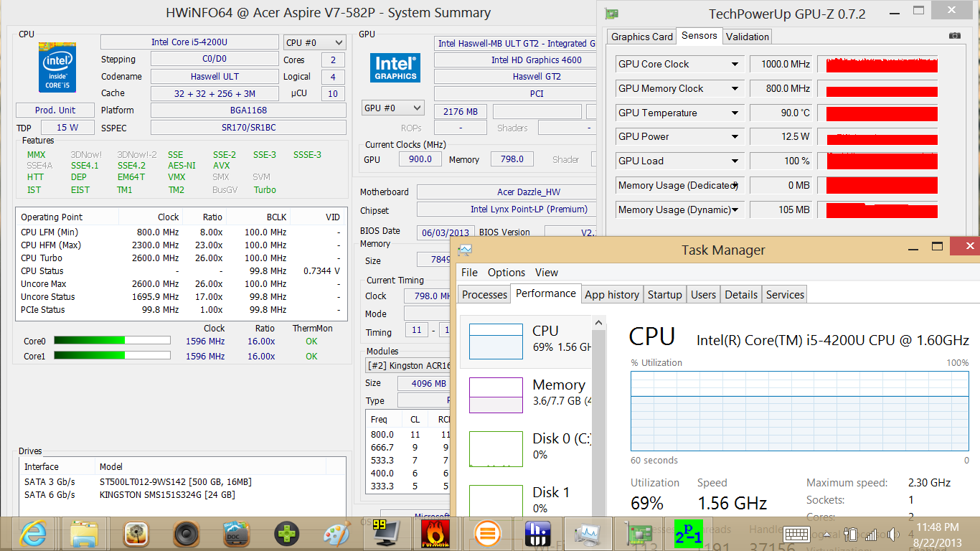The height and width of the screenshot is (551, 980).
Task: Click the Task Manager taskbar icon
Action: point(588,534)
